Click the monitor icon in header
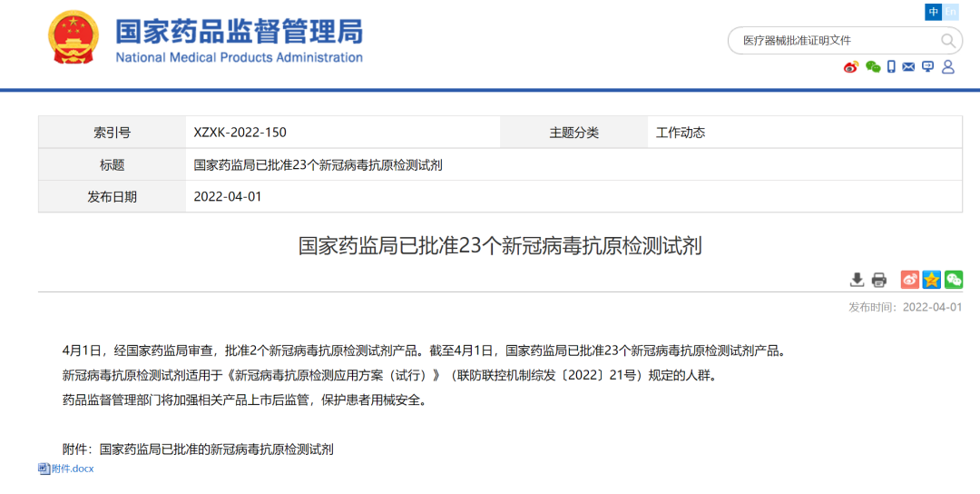The image size is (980, 494). point(927,67)
